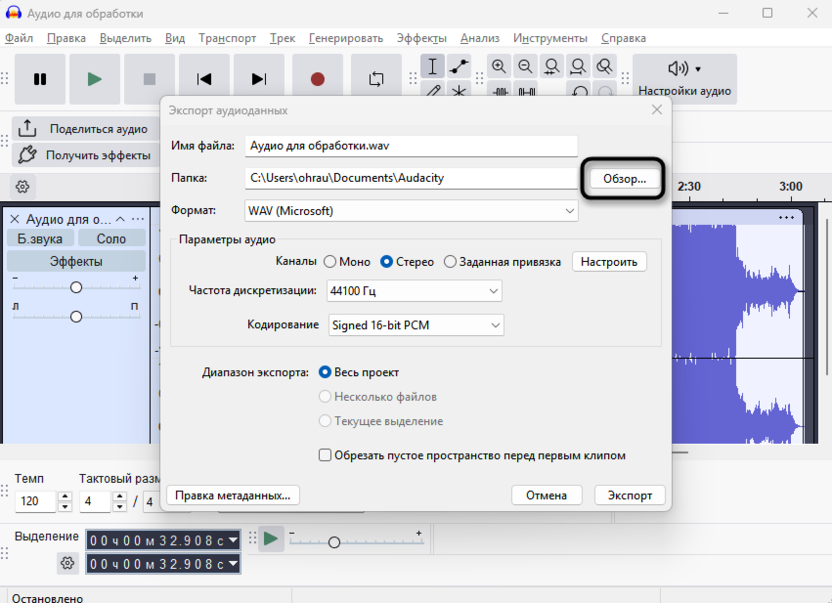Viewport: 832px width, 603px height.
Task: Enable trimming blank space before first clip
Action: point(325,455)
